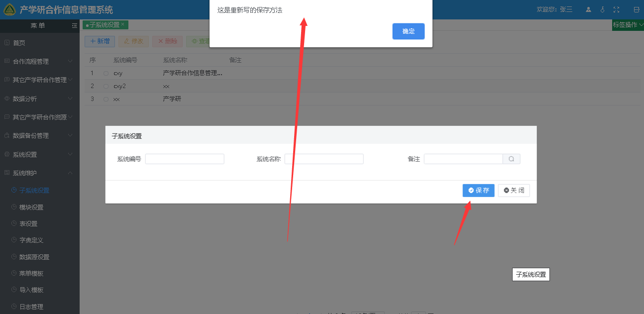Select radio button for row cxy
The width and height of the screenshot is (644, 314).
click(x=106, y=74)
